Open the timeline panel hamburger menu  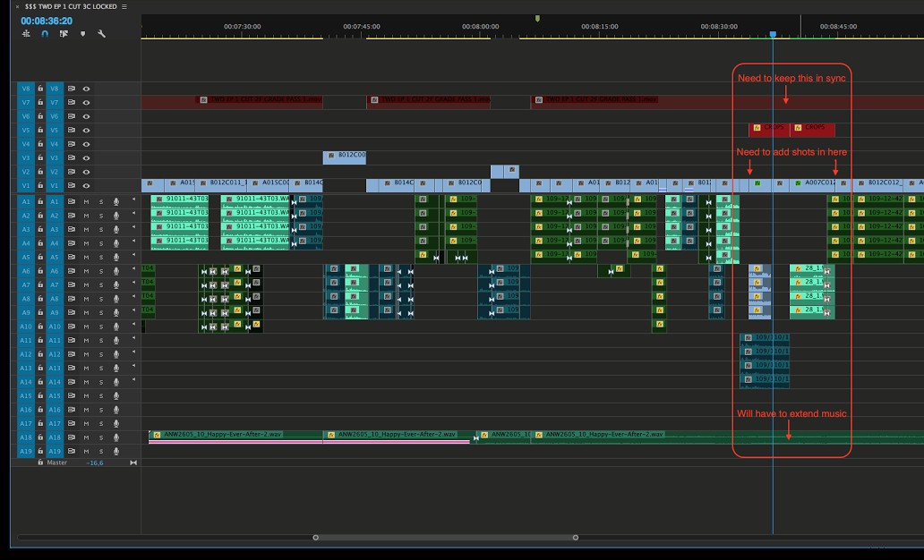123,4
